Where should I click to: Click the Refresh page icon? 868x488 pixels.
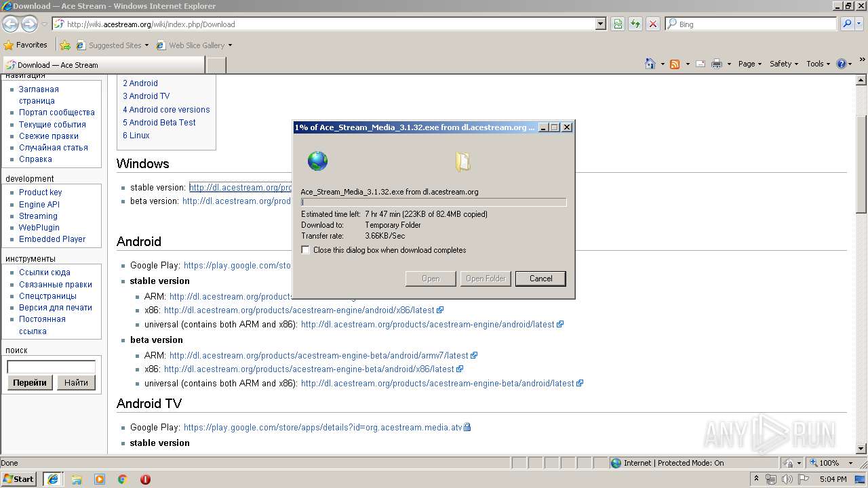[x=635, y=24]
